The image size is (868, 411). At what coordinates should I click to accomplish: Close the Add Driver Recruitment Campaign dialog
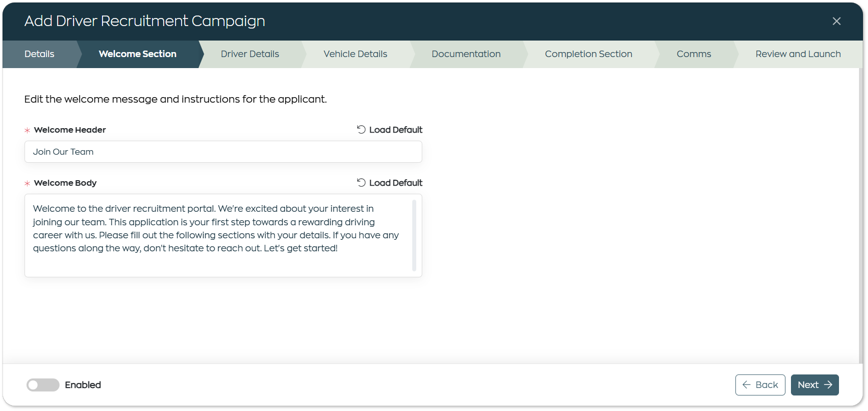pyautogui.click(x=836, y=21)
